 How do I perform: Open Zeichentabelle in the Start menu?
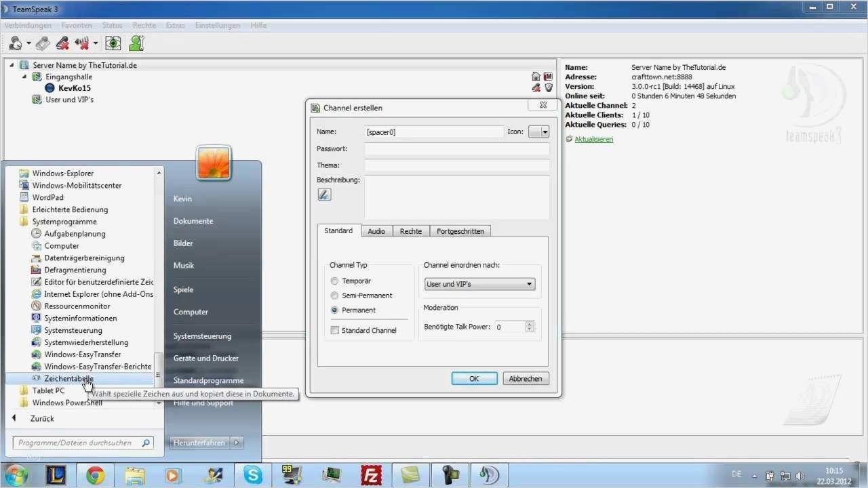[x=69, y=379]
